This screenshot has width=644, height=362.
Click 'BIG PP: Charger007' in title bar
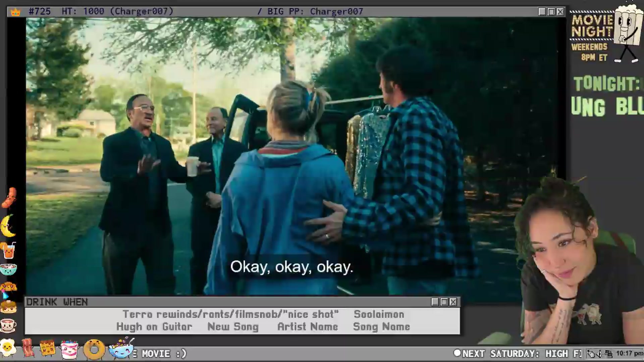click(315, 11)
